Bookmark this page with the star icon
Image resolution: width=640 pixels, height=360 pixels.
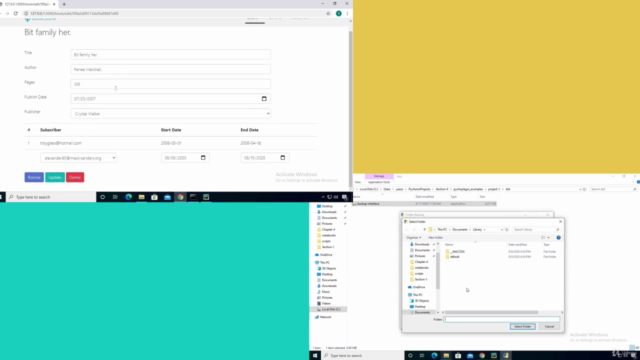328,13
